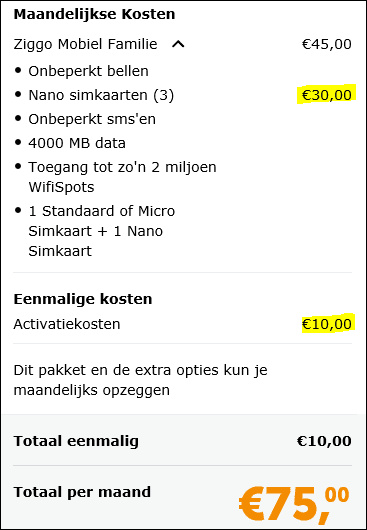This screenshot has height=530, width=367.
Task: Select the €45,00 package price
Action: coord(326,44)
